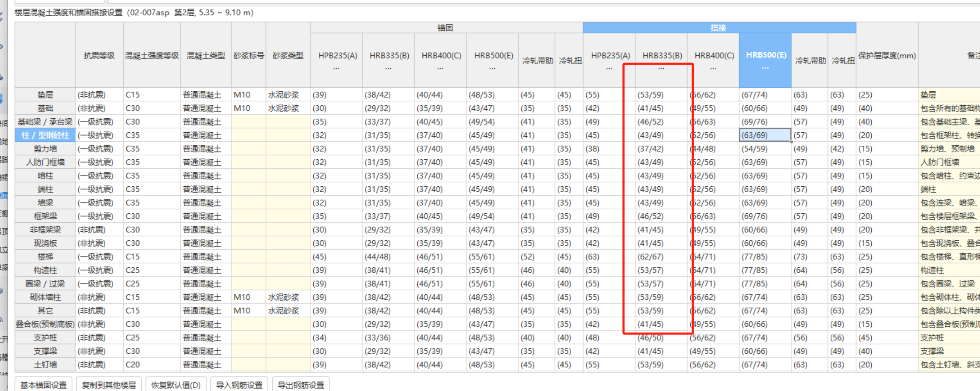Select the 圈梁 / 过梁 row header
This screenshot has height=391, width=980.
(x=45, y=284)
